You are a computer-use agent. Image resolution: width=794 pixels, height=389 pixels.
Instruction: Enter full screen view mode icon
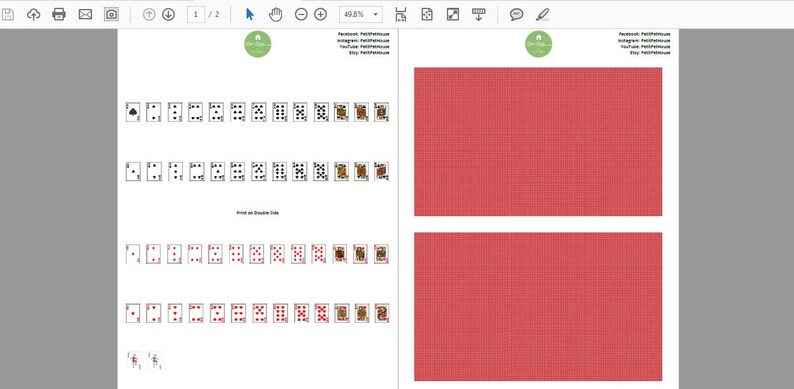pyautogui.click(x=453, y=14)
